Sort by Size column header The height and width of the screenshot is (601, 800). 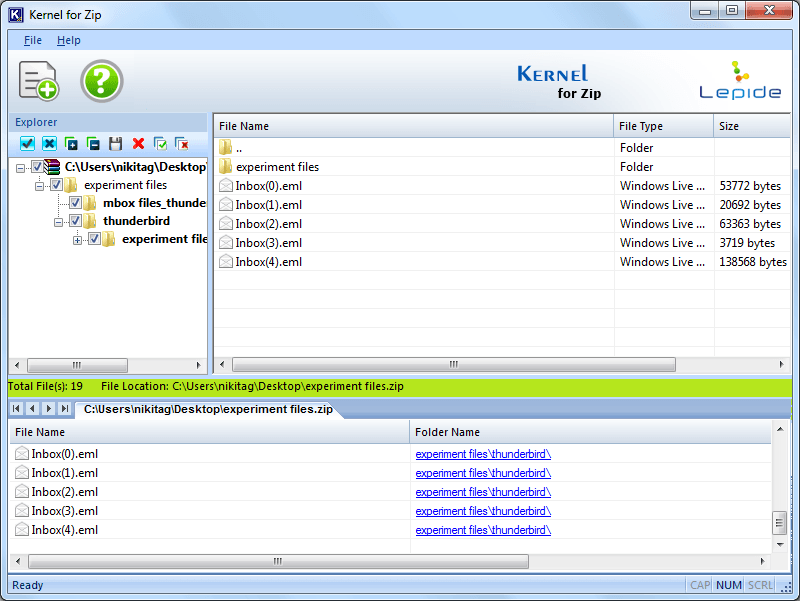752,126
